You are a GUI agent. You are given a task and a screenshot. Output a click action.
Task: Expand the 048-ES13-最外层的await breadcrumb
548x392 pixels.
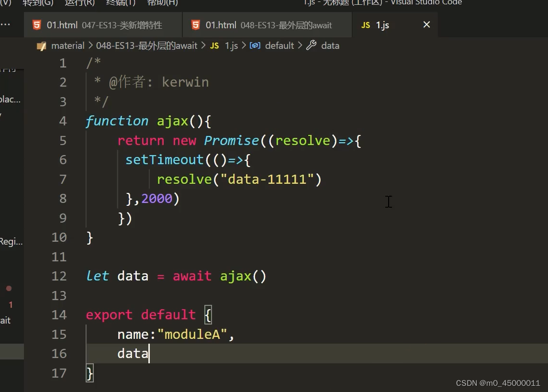pyautogui.click(x=146, y=45)
